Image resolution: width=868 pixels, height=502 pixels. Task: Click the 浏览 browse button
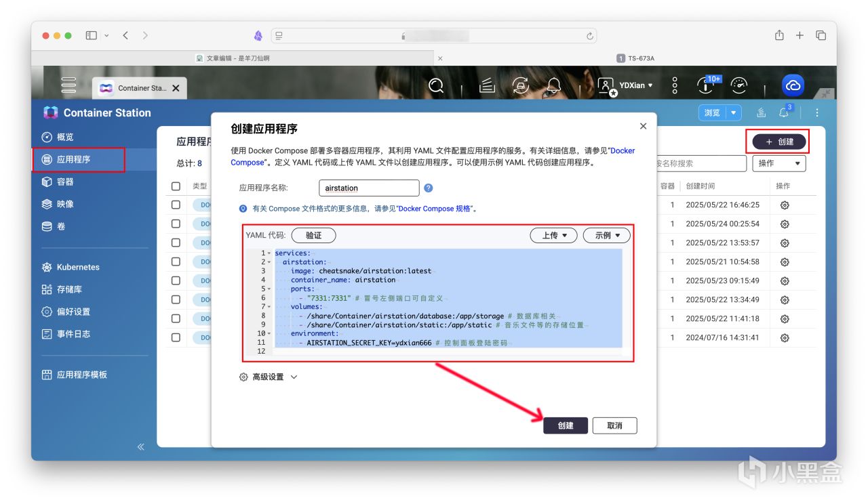point(712,113)
